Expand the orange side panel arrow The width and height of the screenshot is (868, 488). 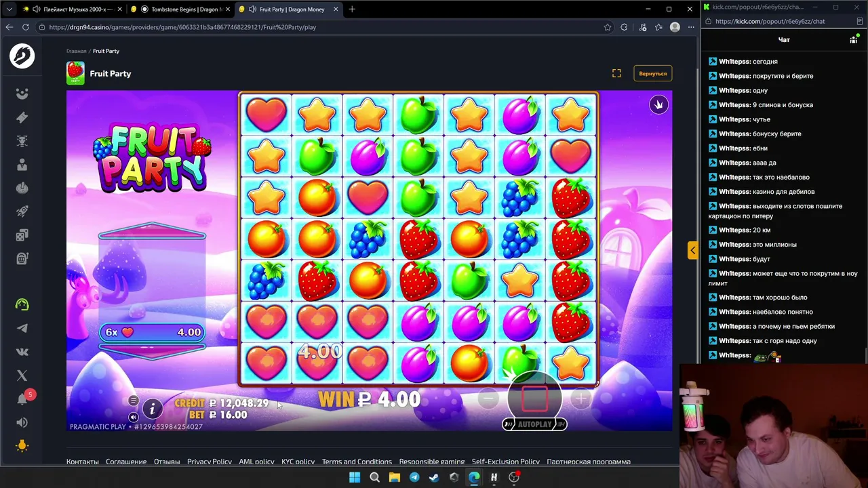click(x=692, y=250)
